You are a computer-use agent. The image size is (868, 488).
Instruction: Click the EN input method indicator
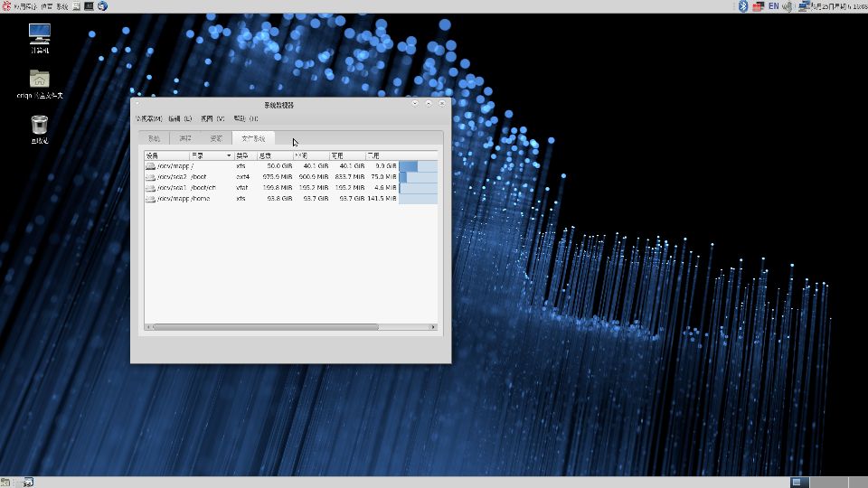coord(773,6)
